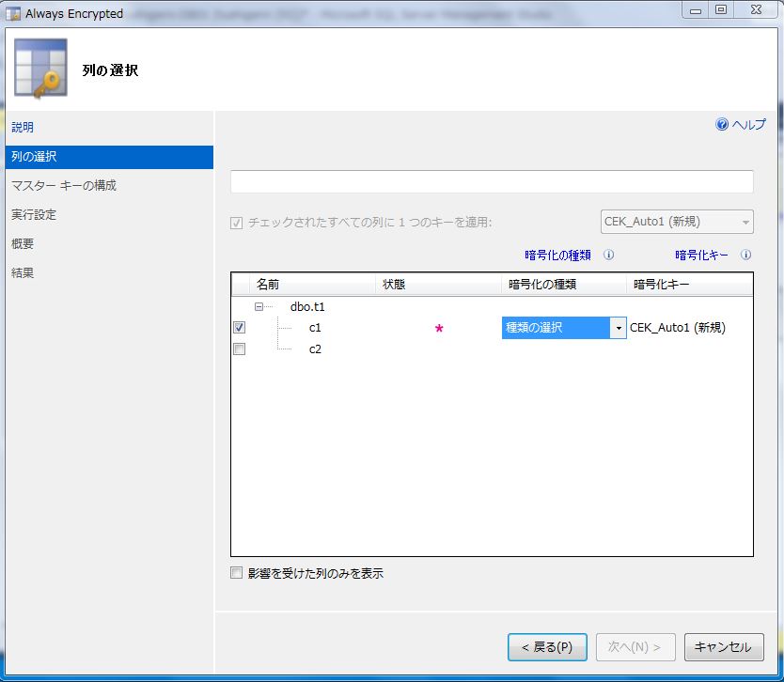Close the Always Encrypted window
The width and height of the screenshot is (784, 682).
[756, 10]
